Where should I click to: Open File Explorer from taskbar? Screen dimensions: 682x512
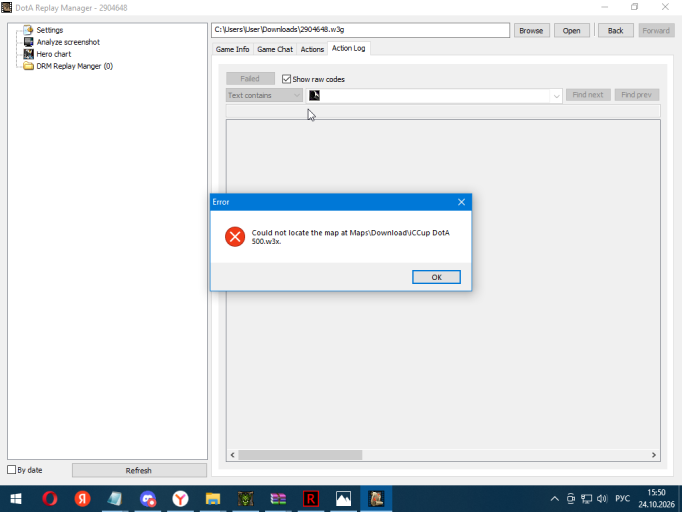213,499
